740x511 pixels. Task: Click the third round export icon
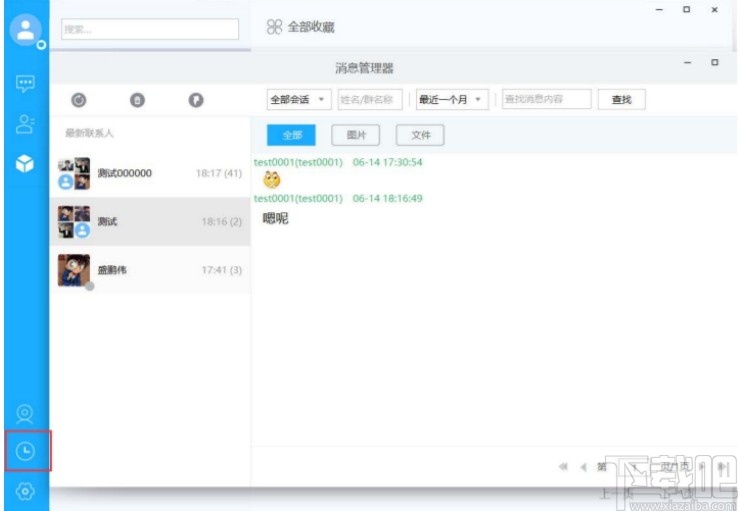[196, 100]
